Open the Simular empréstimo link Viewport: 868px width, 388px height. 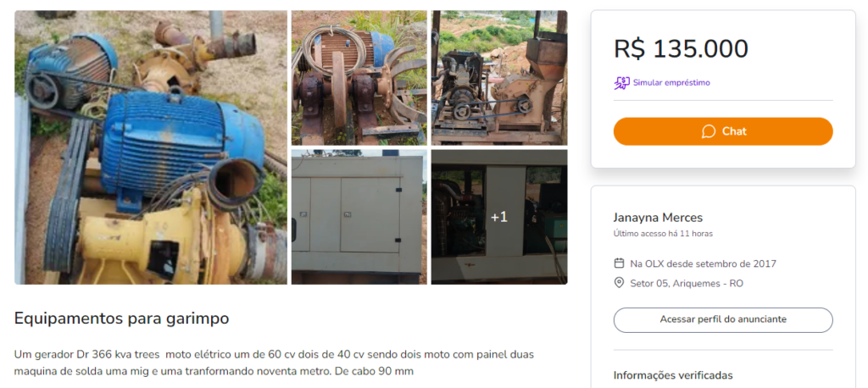(671, 83)
